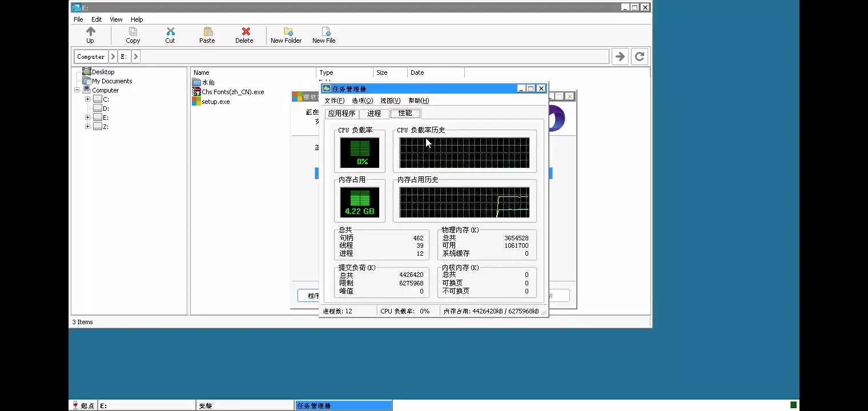
Task: Expand the C: drive tree node
Action: pos(87,99)
